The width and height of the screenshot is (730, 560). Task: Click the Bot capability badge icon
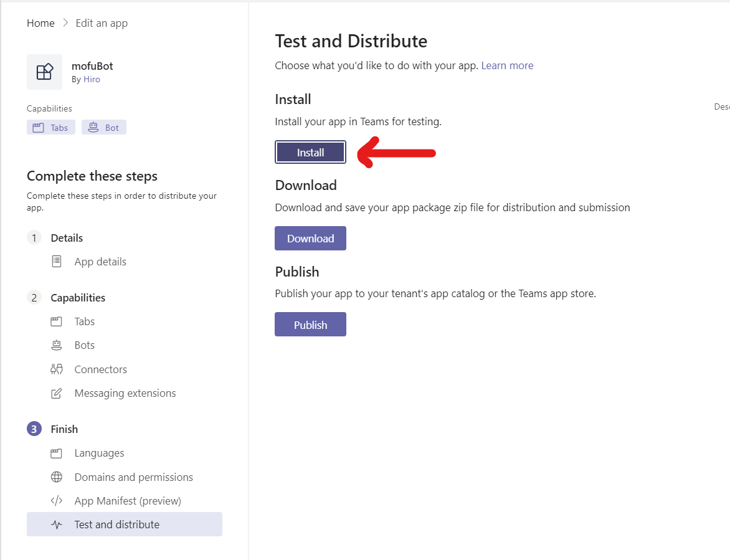coord(93,127)
